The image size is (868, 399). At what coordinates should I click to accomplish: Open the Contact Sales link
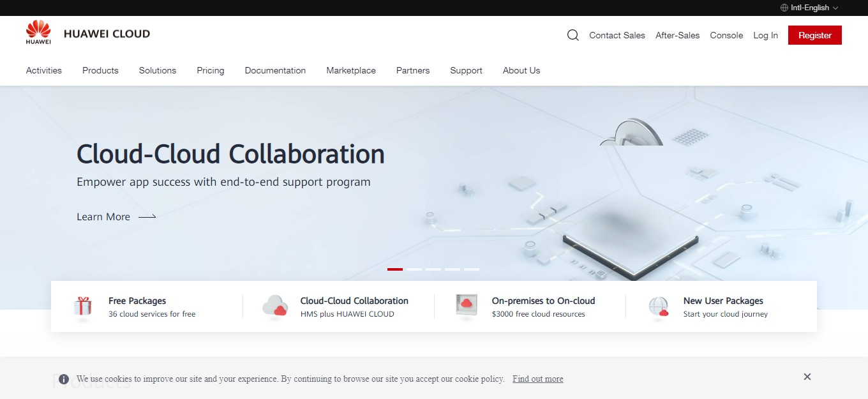(617, 35)
